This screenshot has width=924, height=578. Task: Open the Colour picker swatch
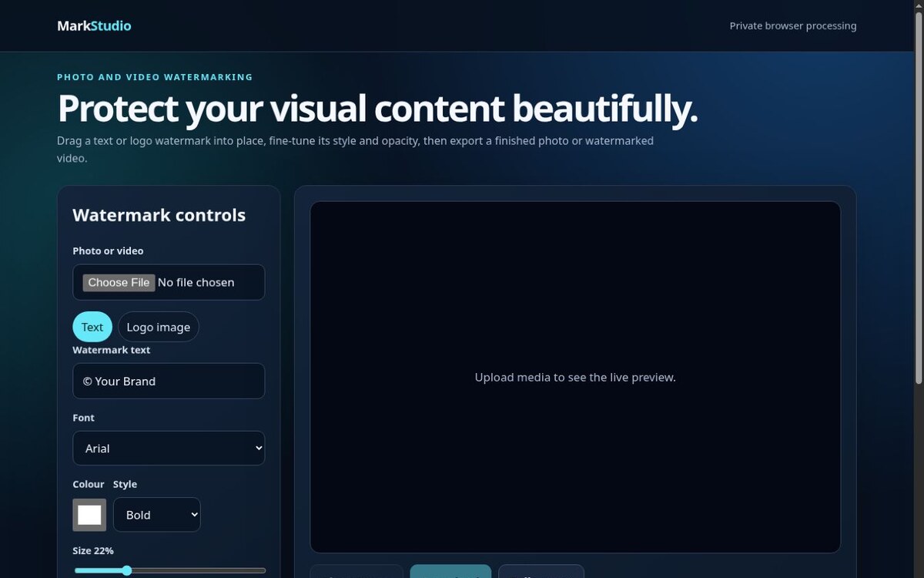89,515
